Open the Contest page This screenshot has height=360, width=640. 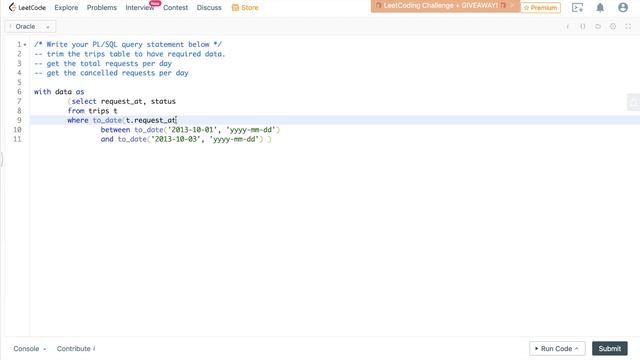click(x=176, y=7)
